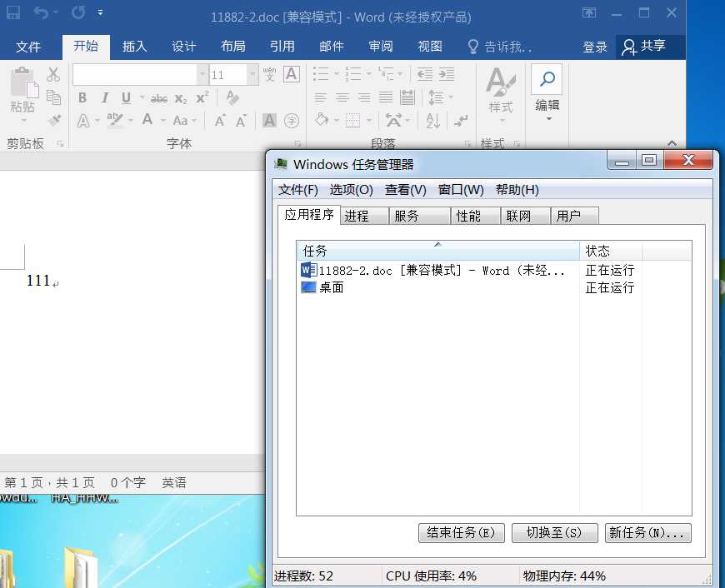Apply the font color A button
This screenshot has height=588, width=725.
(147, 120)
